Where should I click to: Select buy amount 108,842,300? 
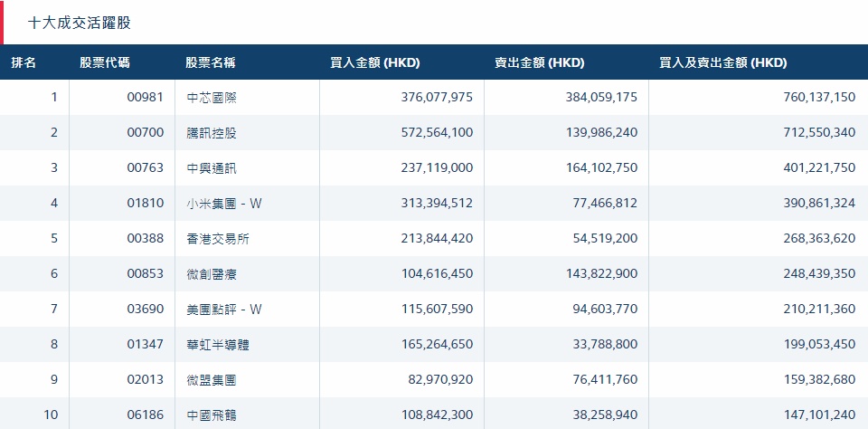437,415
